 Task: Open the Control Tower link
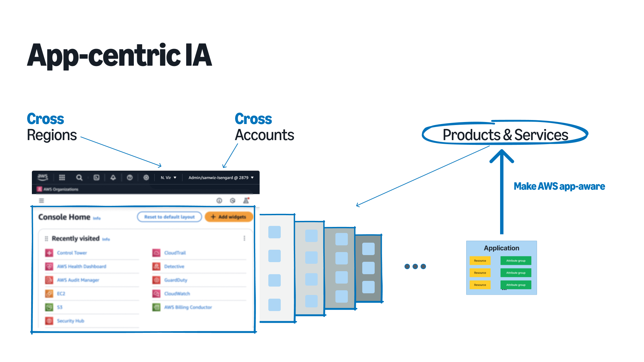72,253
